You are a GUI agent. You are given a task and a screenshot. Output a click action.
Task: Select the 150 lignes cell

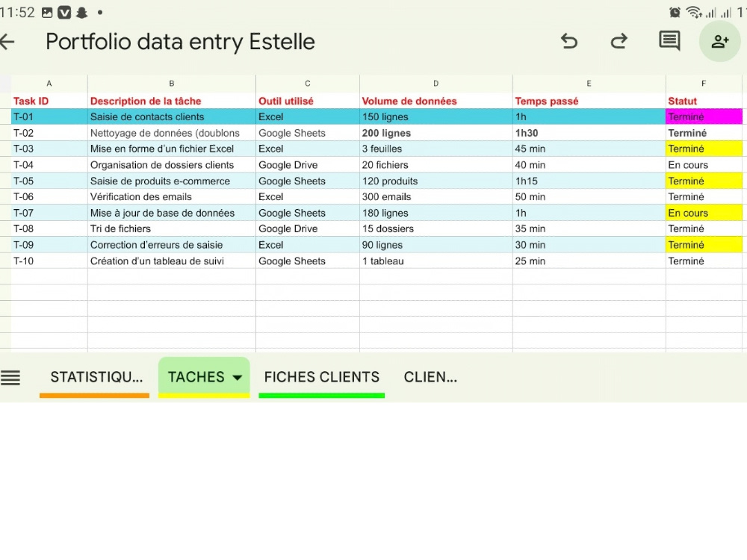pos(436,116)
